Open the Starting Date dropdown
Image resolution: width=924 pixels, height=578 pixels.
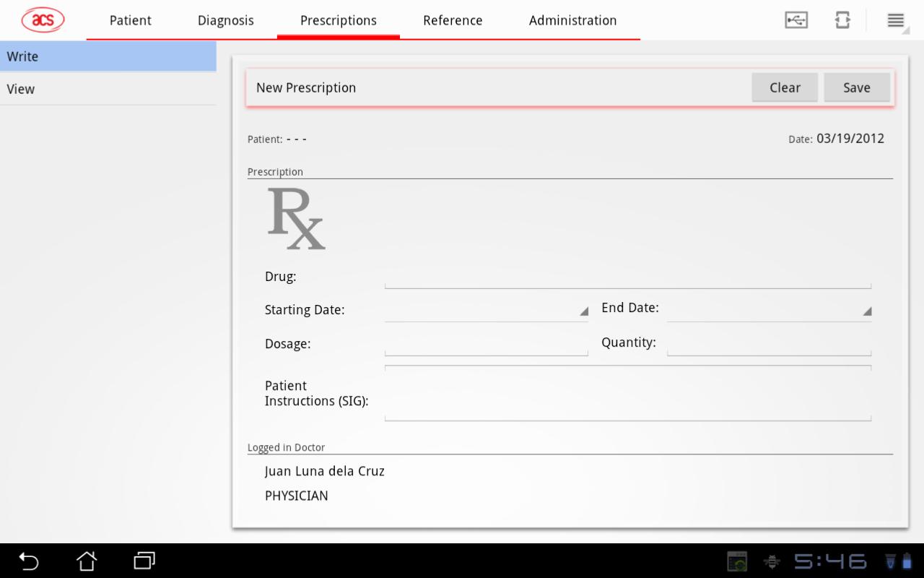pyautogui.click(x=486, y=310)
